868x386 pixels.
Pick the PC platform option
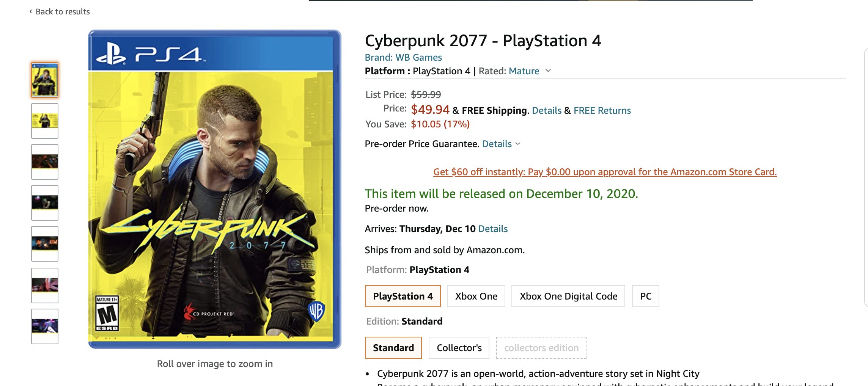[646, 296]
